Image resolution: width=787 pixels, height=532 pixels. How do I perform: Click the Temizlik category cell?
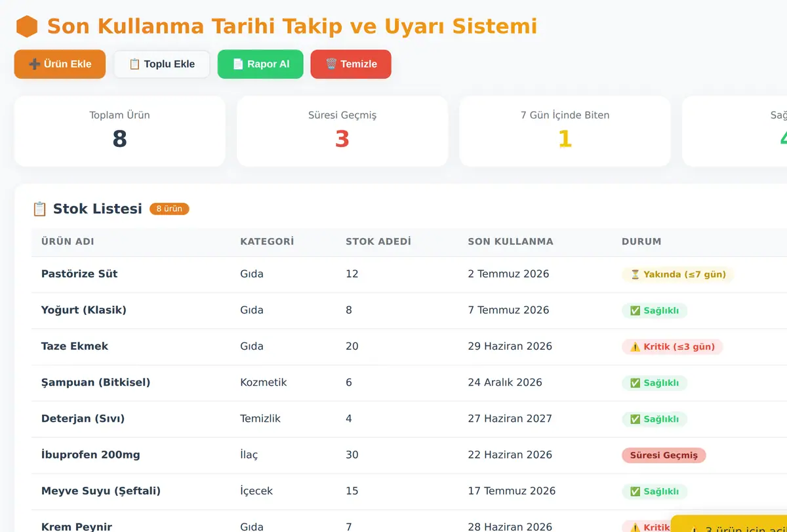(260, 419)
